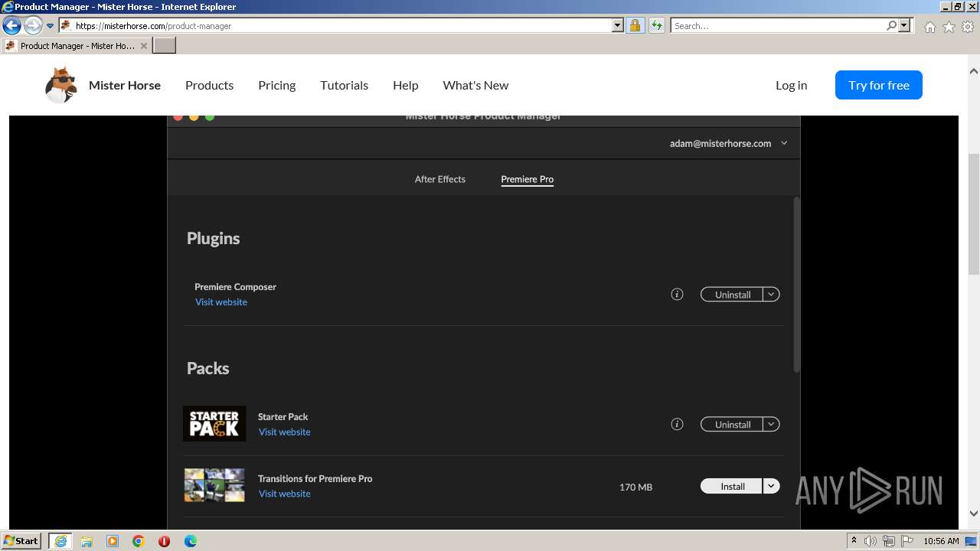Open the media player taskbar icon
Screen dimensions: 980x551
click(113, 541)
